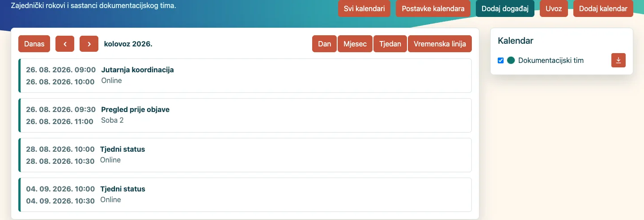Click Online under Jutarnja koordinacija
The height and width of the screenshot is (220, 644).
111,80
